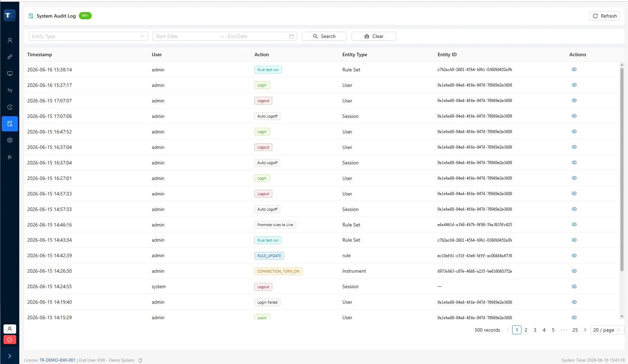Click the End Date field
The image size is (628, 364).
(x=257, y=36)
